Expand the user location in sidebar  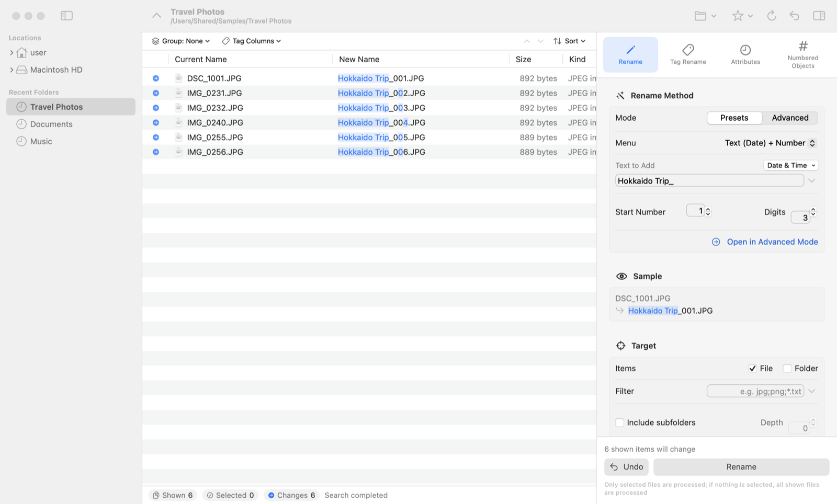12,52
